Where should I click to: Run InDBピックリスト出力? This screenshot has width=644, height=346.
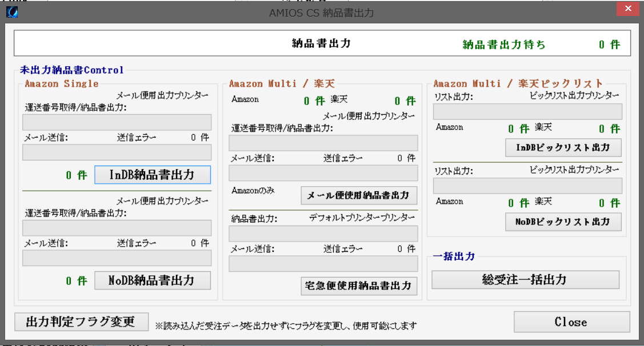(x=563, y=147)
